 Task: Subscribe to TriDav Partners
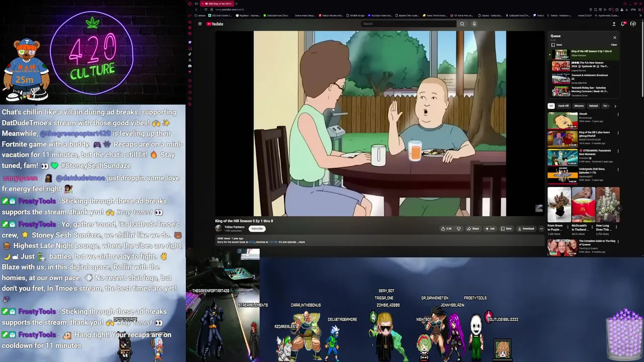[257, 229]
